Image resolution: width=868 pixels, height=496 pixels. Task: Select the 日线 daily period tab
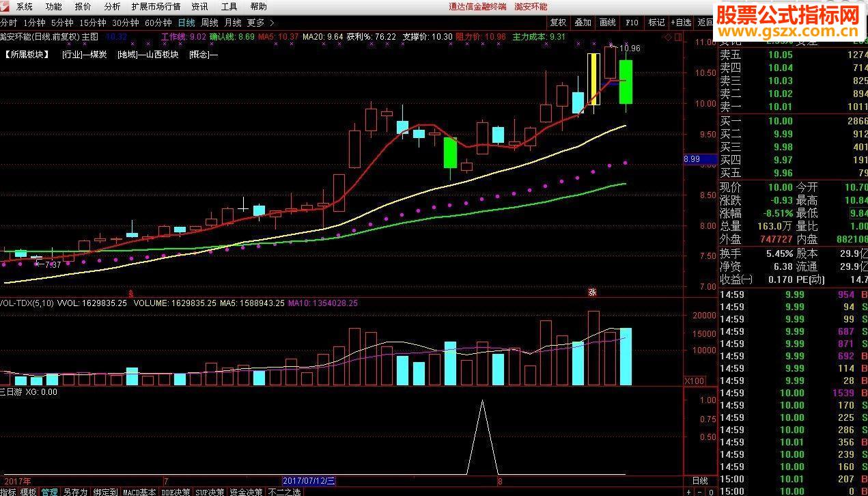186,23
